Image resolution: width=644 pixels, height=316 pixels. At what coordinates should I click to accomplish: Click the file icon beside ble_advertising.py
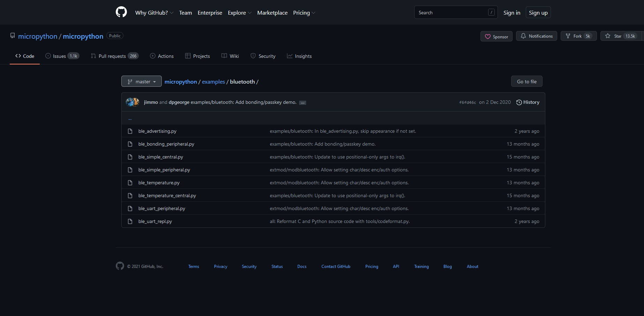pos(130,131)
